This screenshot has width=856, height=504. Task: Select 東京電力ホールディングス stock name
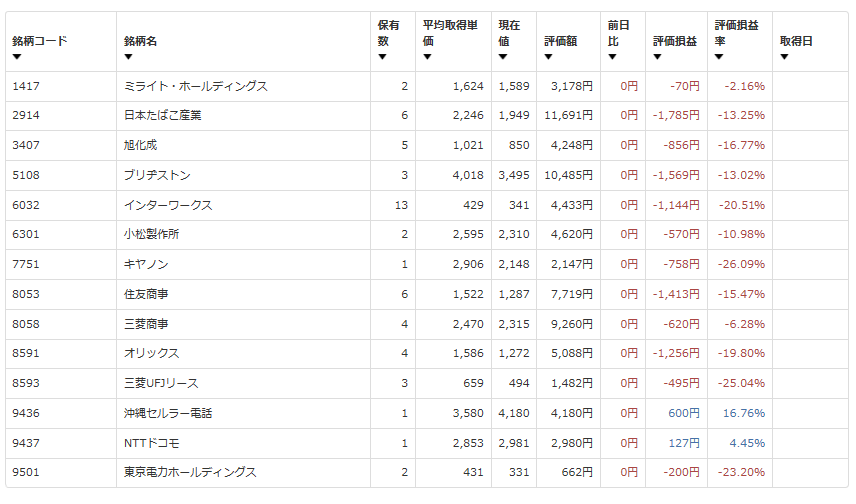click(x=190, y=472)
